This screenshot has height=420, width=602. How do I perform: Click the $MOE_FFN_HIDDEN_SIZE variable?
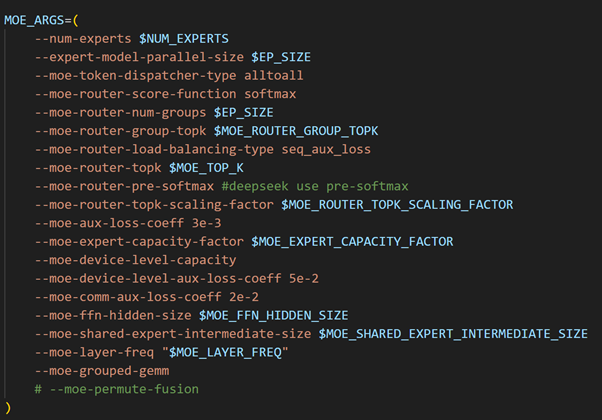(273, 315)
